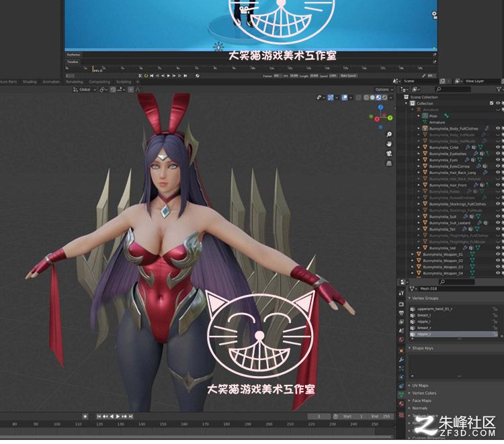The height and width of the screenshot is (444, 504).
Task: Select solid viewport shading
Action: (372, 97)
